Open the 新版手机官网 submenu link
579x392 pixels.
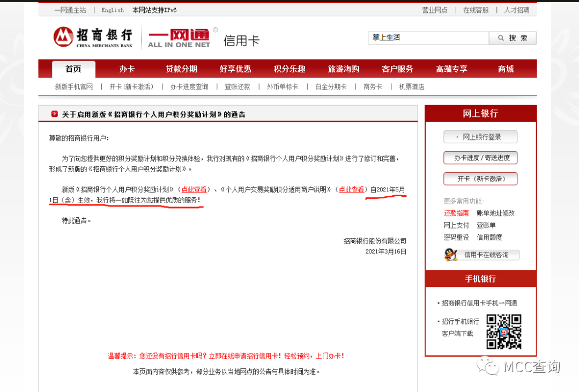point(74,87)
